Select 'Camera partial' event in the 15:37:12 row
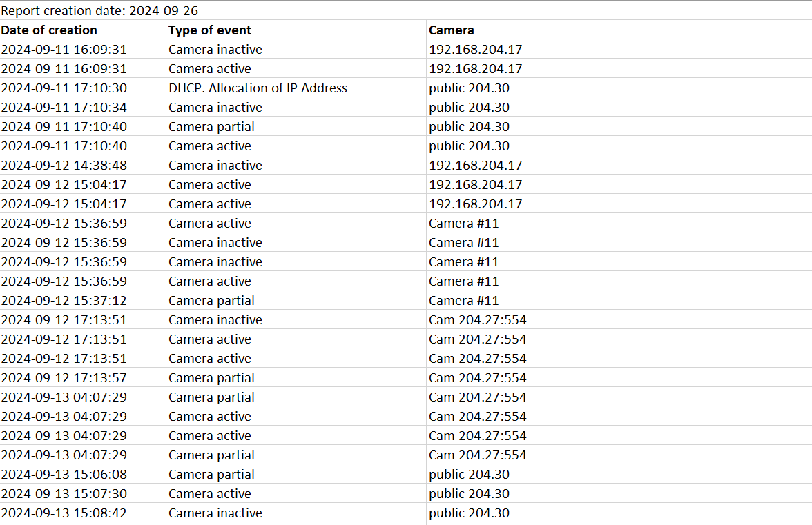 tap(211, 301)
